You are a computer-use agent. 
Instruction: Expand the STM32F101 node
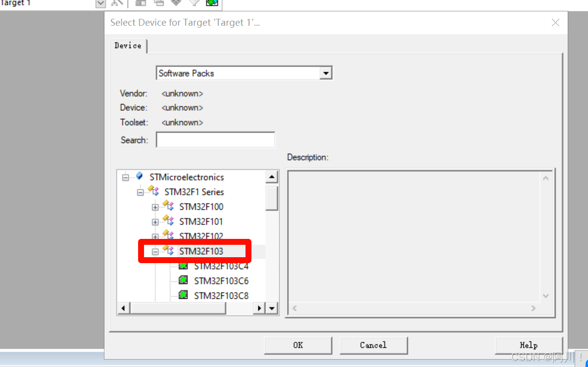[155, 222]
